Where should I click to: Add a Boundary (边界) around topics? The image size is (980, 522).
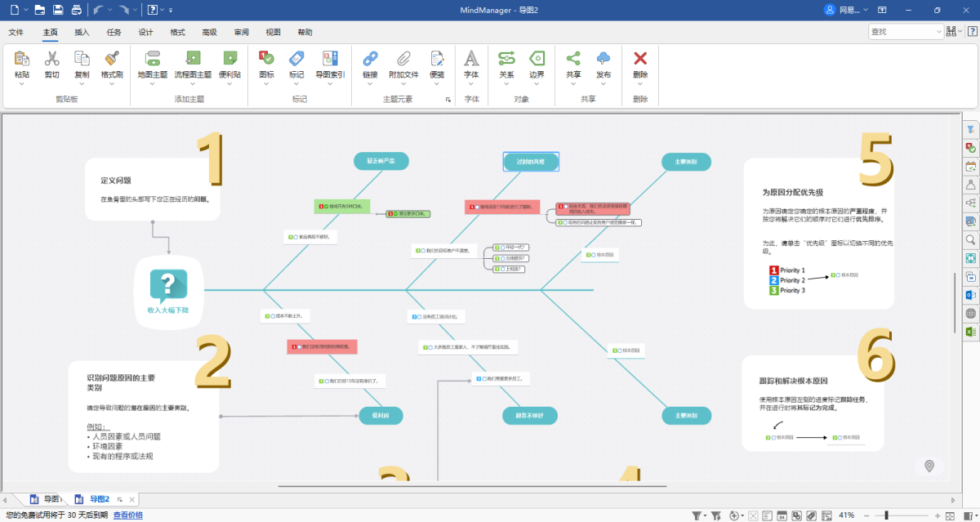pos(537,58)
